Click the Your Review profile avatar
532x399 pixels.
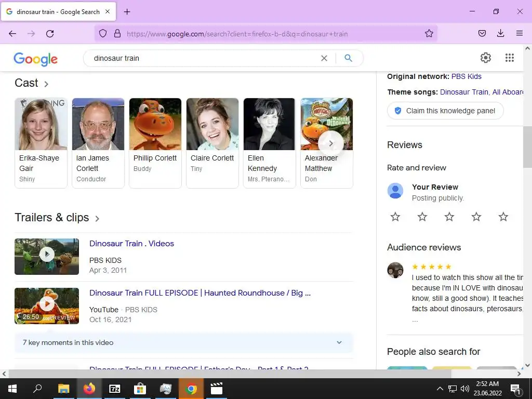pos(395,191)
